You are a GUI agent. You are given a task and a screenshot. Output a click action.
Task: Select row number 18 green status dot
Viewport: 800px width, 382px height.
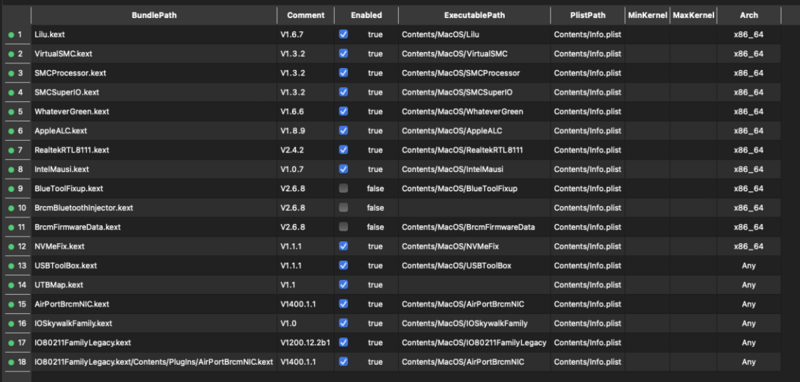coord(10,362)
